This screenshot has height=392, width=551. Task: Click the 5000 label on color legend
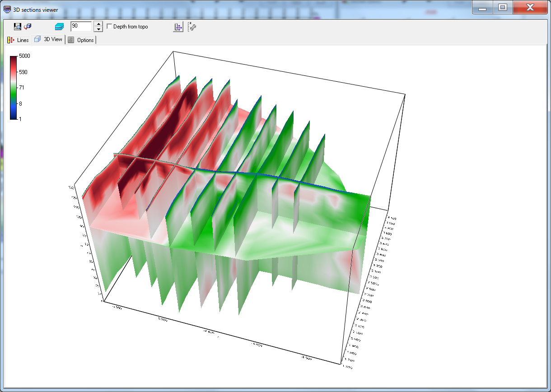click(x=24, y=56)
